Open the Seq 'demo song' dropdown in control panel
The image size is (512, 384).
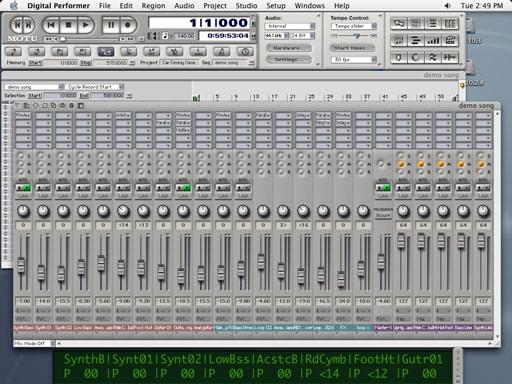(x=233, y=62)
